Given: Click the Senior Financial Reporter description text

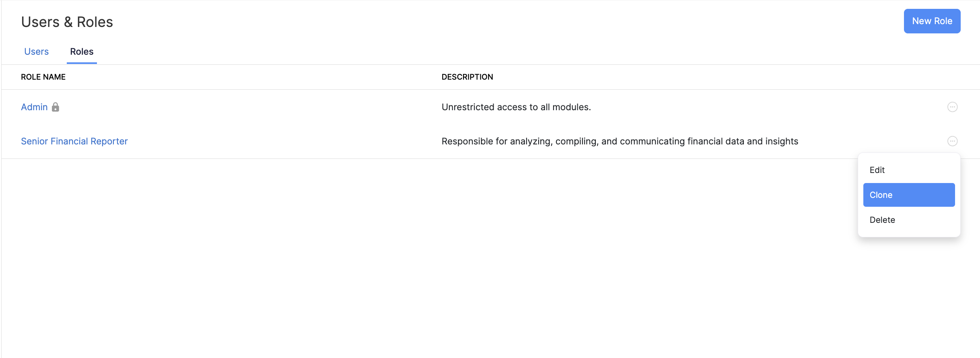Looking at the screenshot, I should (x=620, y=141).
